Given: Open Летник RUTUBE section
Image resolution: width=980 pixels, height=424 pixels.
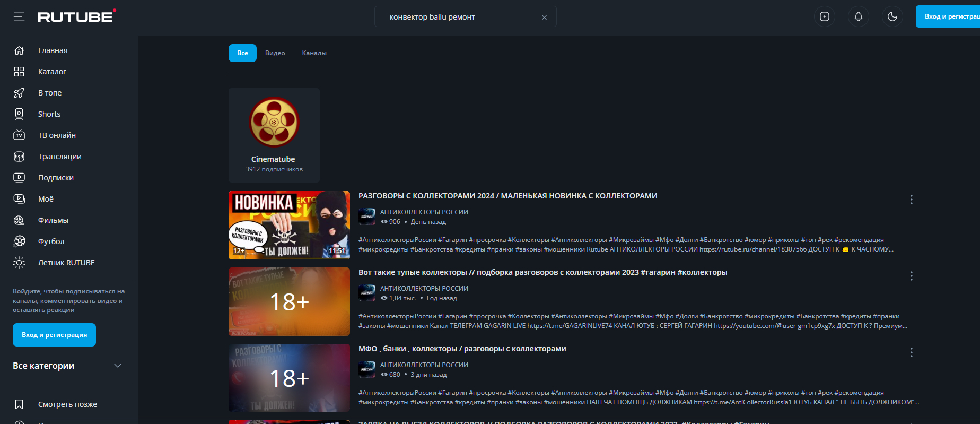Looking at the screenshot, I should [67, 263].
